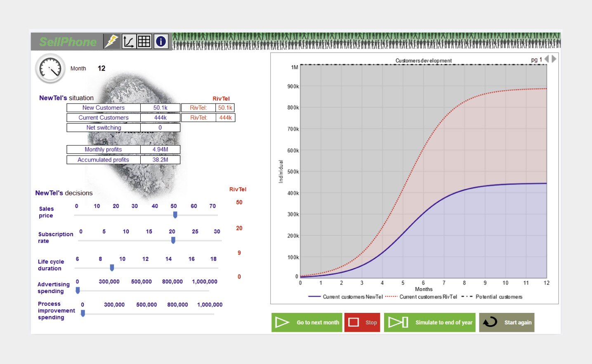Click the Start again button
Viewport: 592px width, 364px height.
(x=507, y=322)
